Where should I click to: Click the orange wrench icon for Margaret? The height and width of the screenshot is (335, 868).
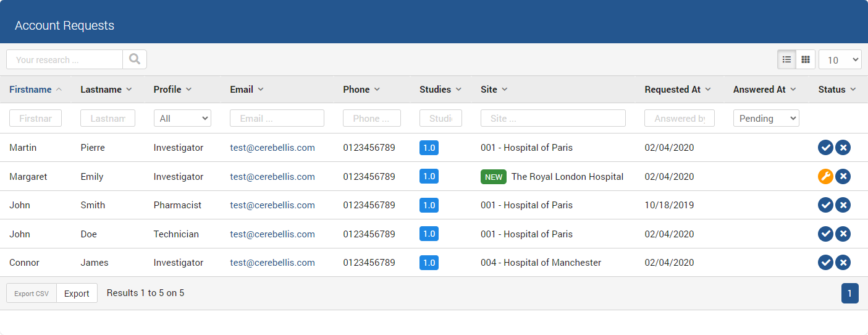(x=825, y=177)
